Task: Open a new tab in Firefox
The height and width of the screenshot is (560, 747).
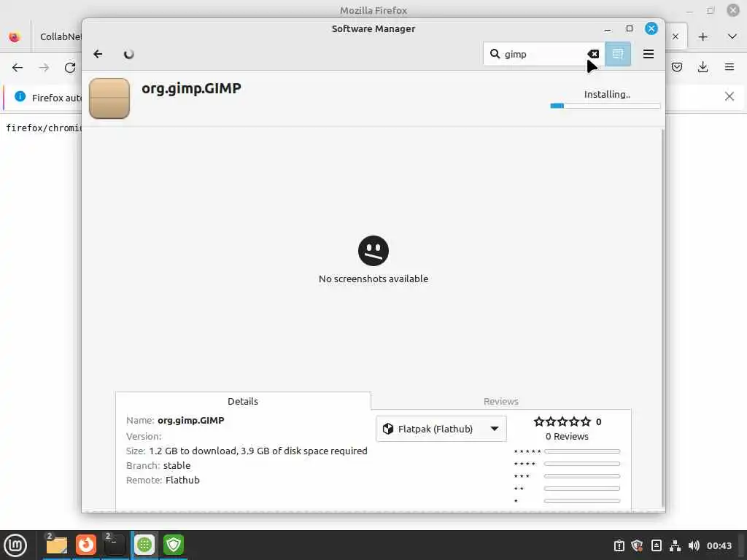Action: 703,36
